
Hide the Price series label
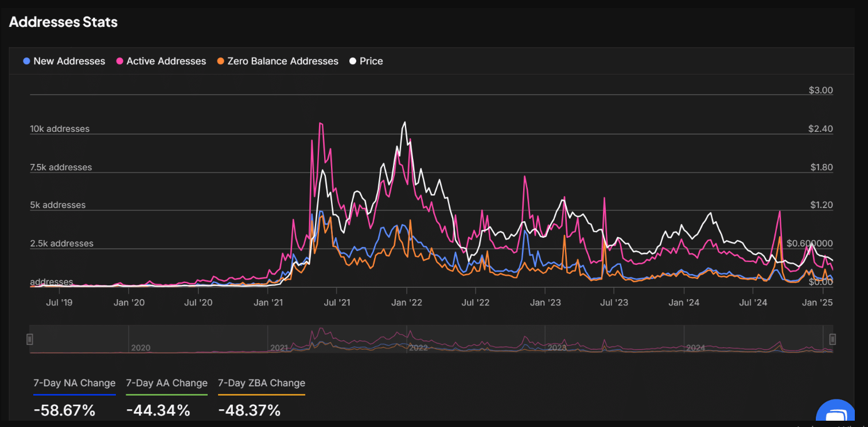pyautogui.click(x=371, y=61)
